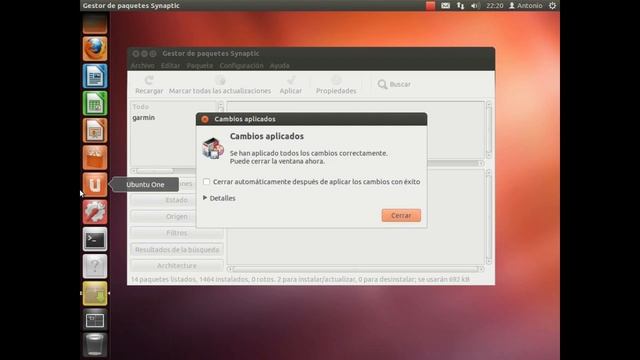Open the Antonio user menu
The height and width of the screenshot is (360, 640).
click(x=526, y=6)
